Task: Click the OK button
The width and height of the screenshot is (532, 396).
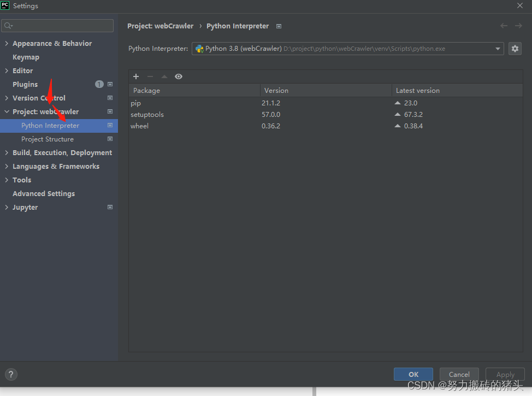Action: click(413, 374)
